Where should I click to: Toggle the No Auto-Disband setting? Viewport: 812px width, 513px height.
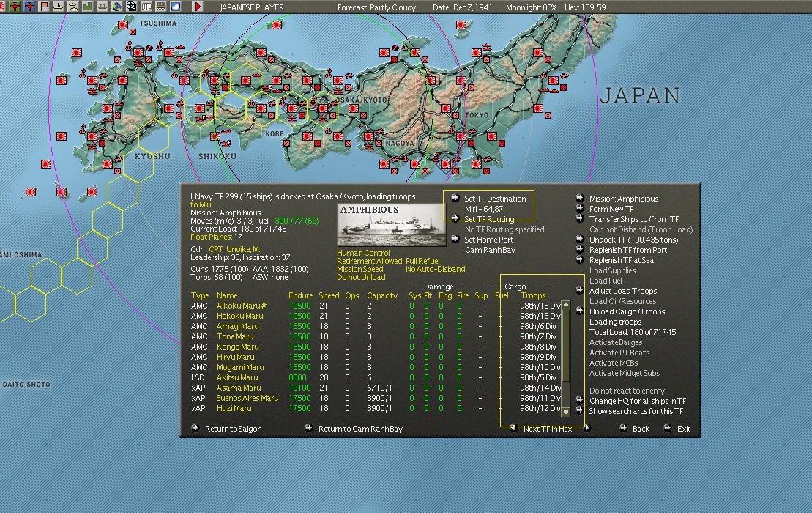435,269
